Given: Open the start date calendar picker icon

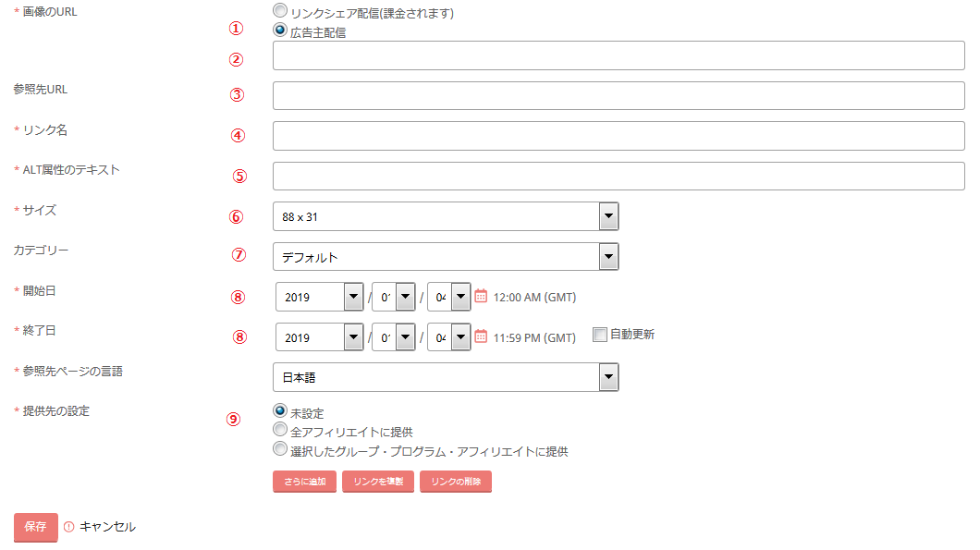Looking at the screenshot, I should pyautogui.click(x=481, y=297).
